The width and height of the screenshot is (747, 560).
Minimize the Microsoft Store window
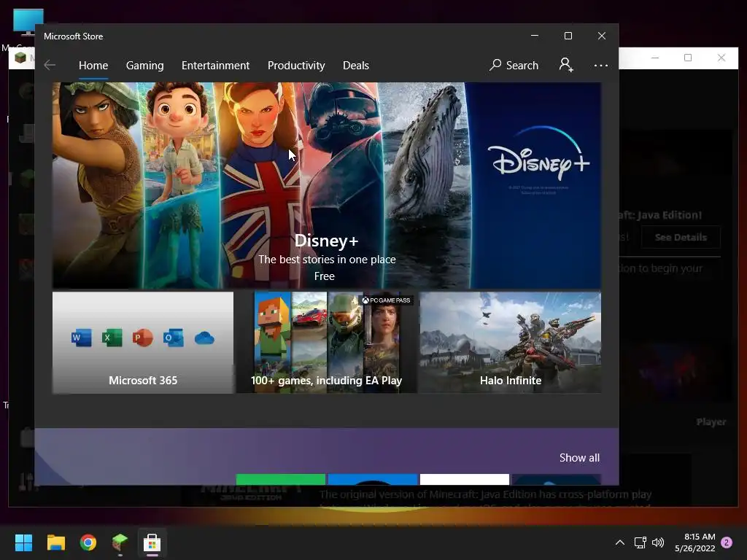click(535, 36)
